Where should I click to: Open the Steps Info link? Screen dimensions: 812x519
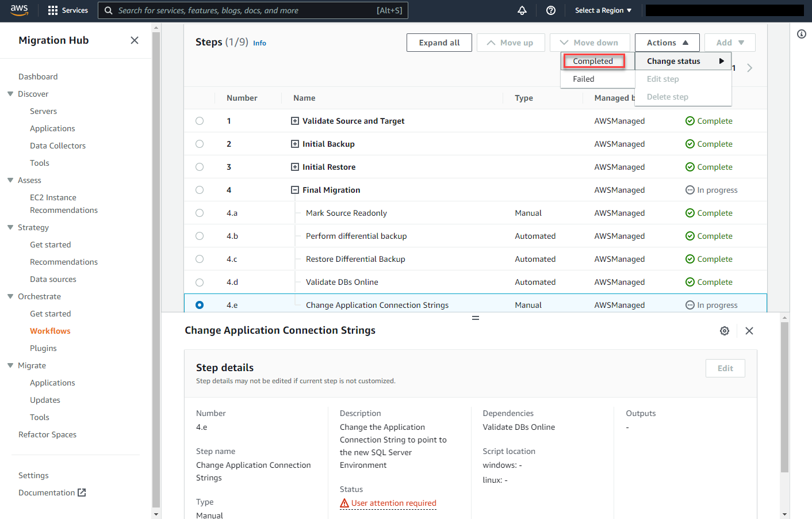[259, 43]
